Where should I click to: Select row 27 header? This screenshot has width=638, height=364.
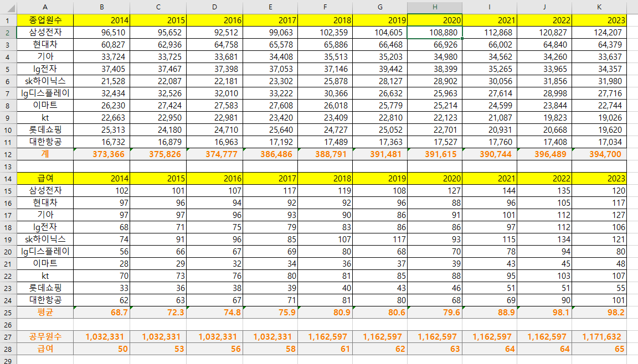(8, 336)
